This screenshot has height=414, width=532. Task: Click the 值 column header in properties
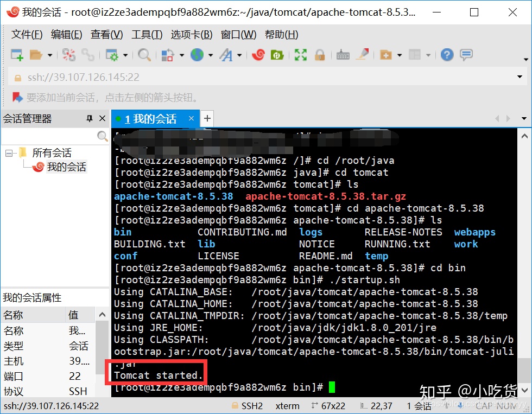[x=80, y=315]
